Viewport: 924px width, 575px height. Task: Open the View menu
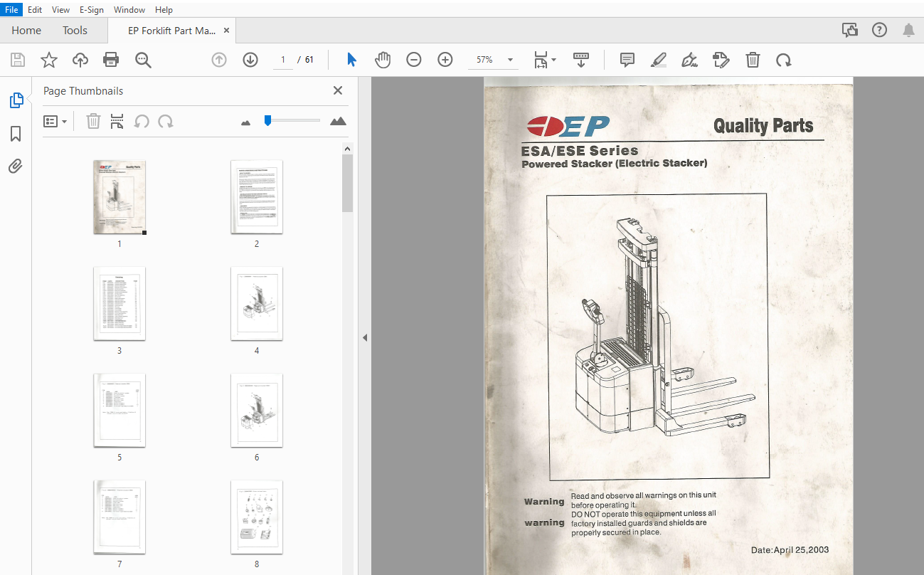point(61,10)
